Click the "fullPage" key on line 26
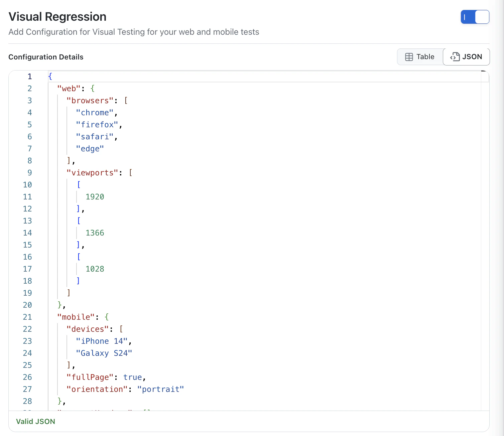Screen dimensions: 504x436 point(90,377)
